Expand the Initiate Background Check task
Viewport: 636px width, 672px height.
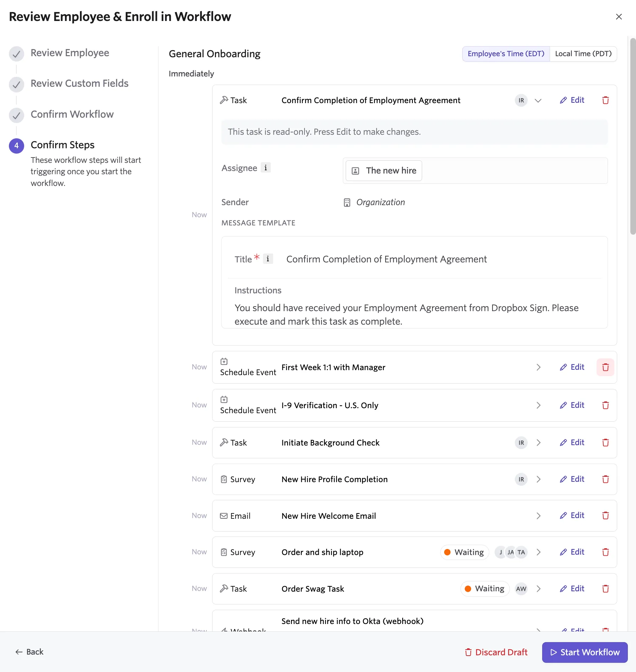(x=538, y=443)
